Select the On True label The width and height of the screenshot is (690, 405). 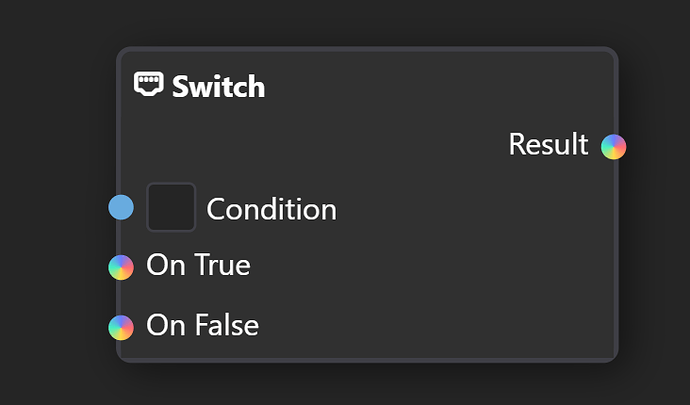click(198, 266)
